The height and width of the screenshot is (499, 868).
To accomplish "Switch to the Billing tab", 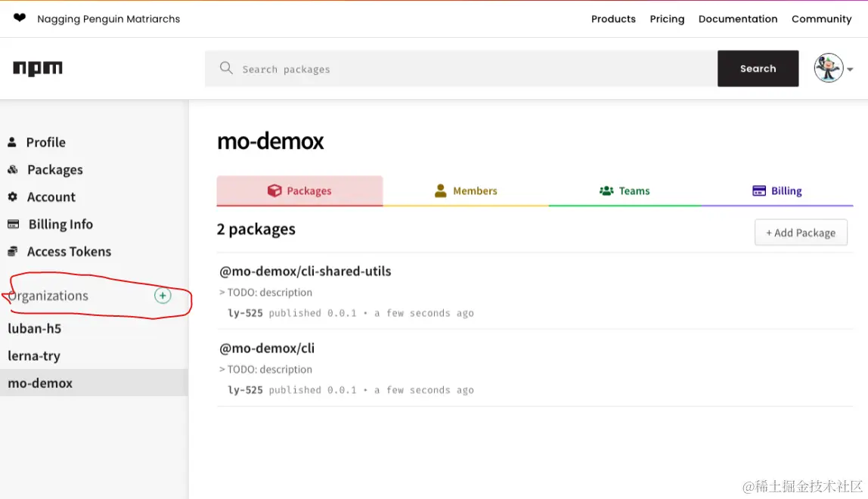I will point(777,191).
